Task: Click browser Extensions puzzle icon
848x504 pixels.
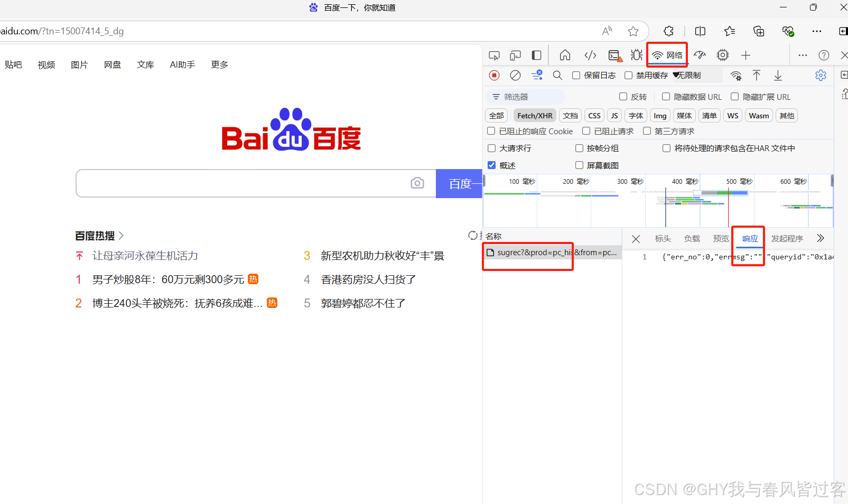Action: (669, 31)
